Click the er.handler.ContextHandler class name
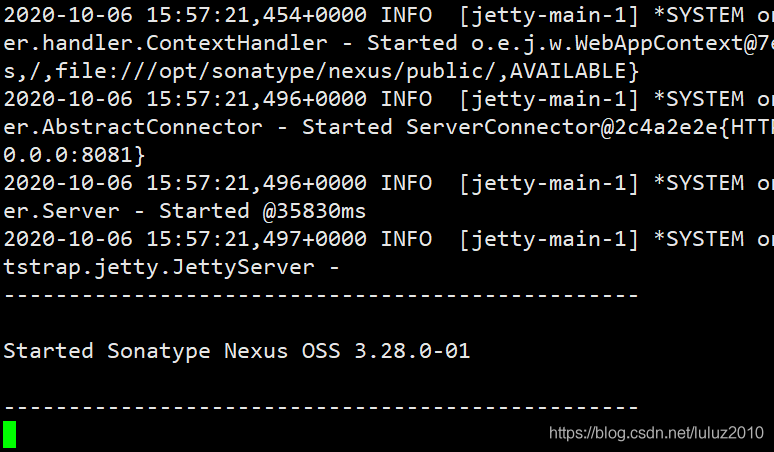Image resolution: width=774 pixels, height=452 pixels. (164, 43)
